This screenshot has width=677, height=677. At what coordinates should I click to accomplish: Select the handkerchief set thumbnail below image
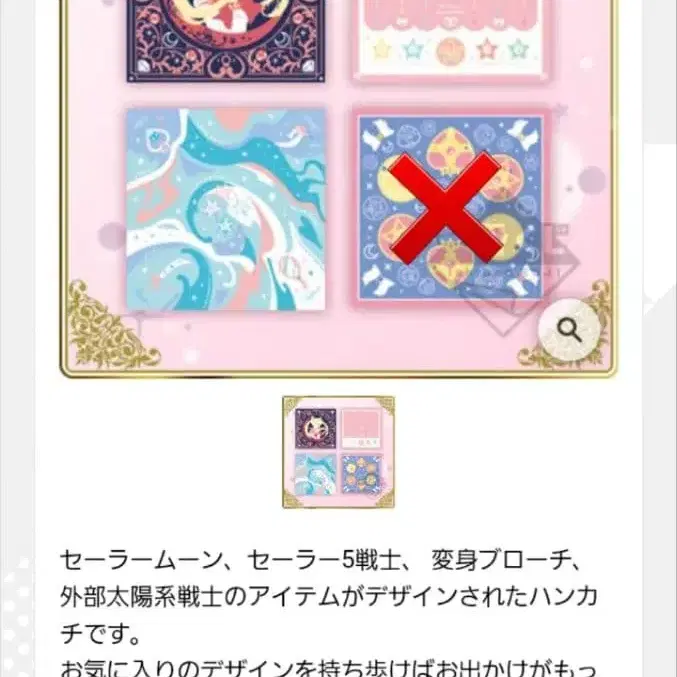338,452
